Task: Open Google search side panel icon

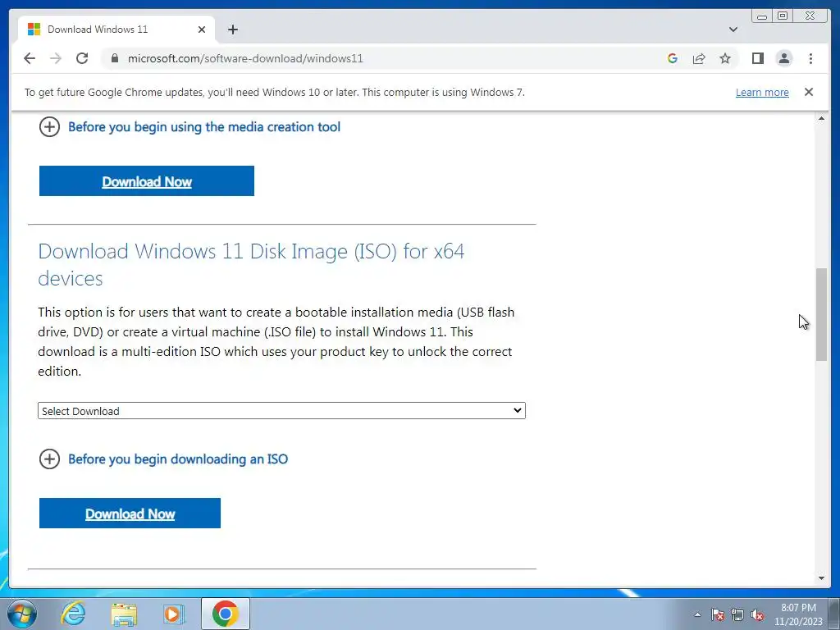Action: point(673,58)
